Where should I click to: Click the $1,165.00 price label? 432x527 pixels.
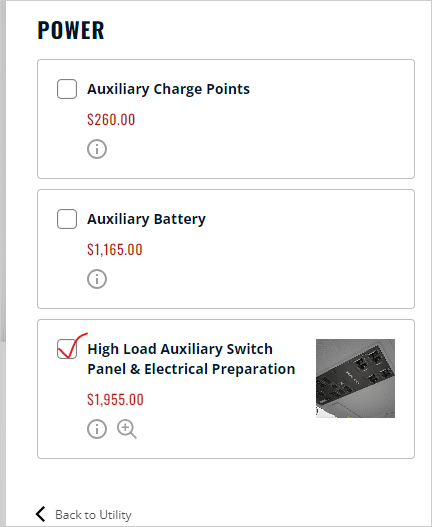[x=115, y=250]
